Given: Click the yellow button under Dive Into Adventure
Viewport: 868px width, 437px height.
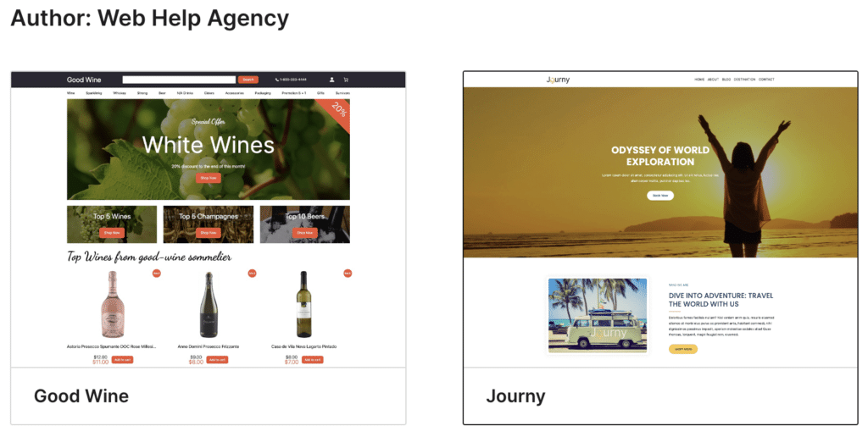Looking at the screenshot, I should tap(683, 349).
